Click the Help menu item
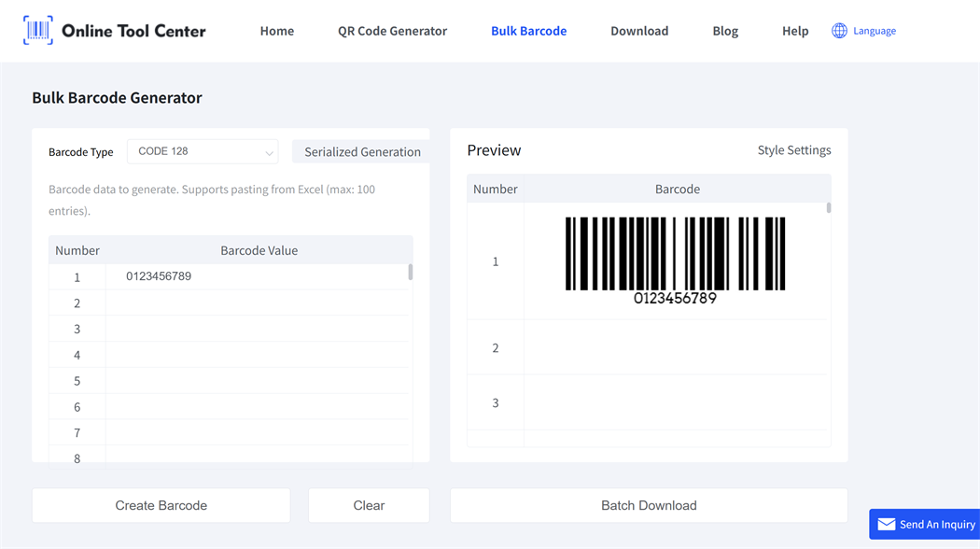 (x=795, y=30)
